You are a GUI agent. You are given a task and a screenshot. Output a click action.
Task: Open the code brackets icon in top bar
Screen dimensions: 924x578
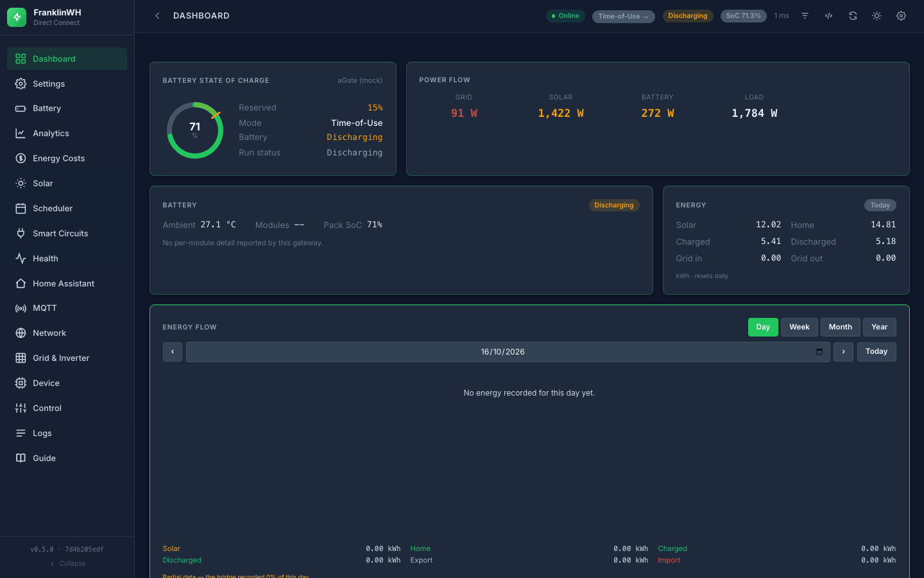click(x=828, y=16)
